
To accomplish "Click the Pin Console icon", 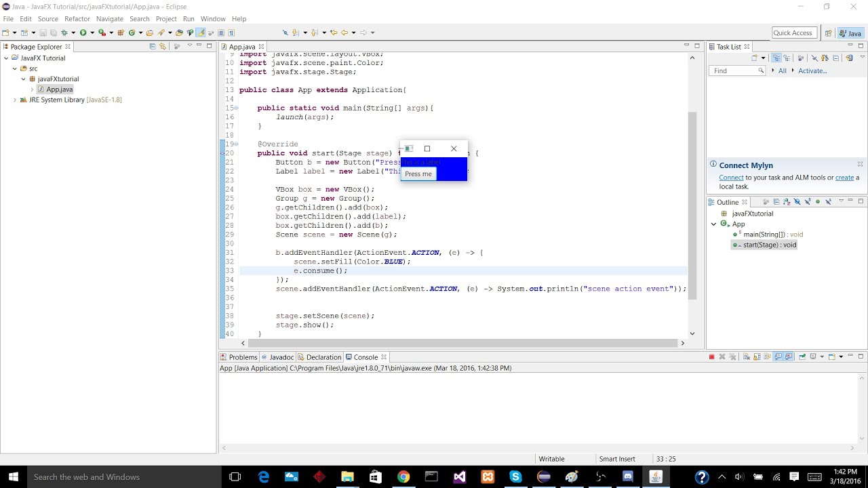I will click(802, 357).
